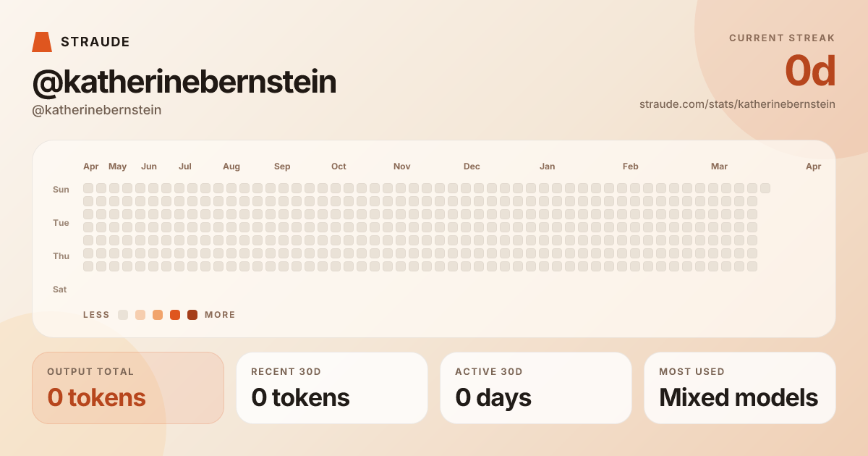Click the large @katherinebernstein heading
This screenshot has width=868, height=456.
pyautogui.click(x=184, y=83)
